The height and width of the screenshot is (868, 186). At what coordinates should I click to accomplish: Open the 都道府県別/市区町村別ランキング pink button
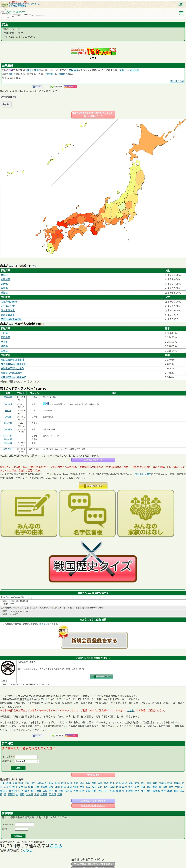93,115
